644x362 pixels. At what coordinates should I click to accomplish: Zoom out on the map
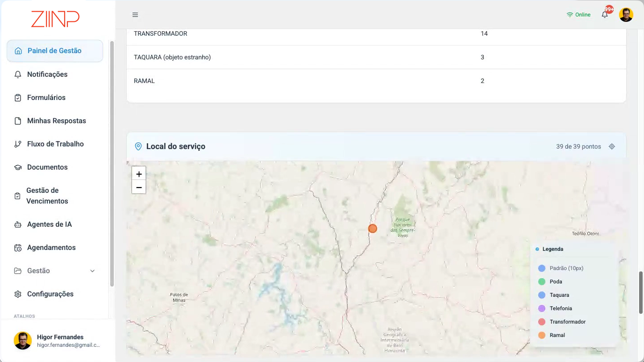click(x=139, y=187)
